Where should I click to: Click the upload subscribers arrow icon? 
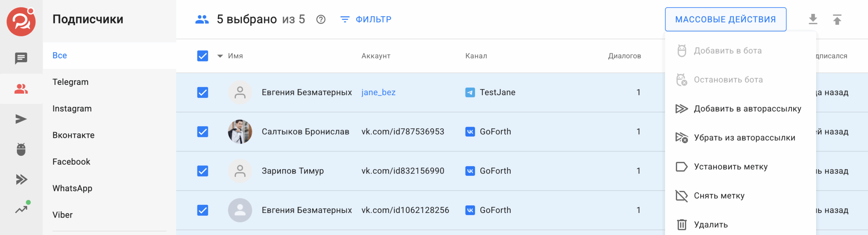click(837, 19)
